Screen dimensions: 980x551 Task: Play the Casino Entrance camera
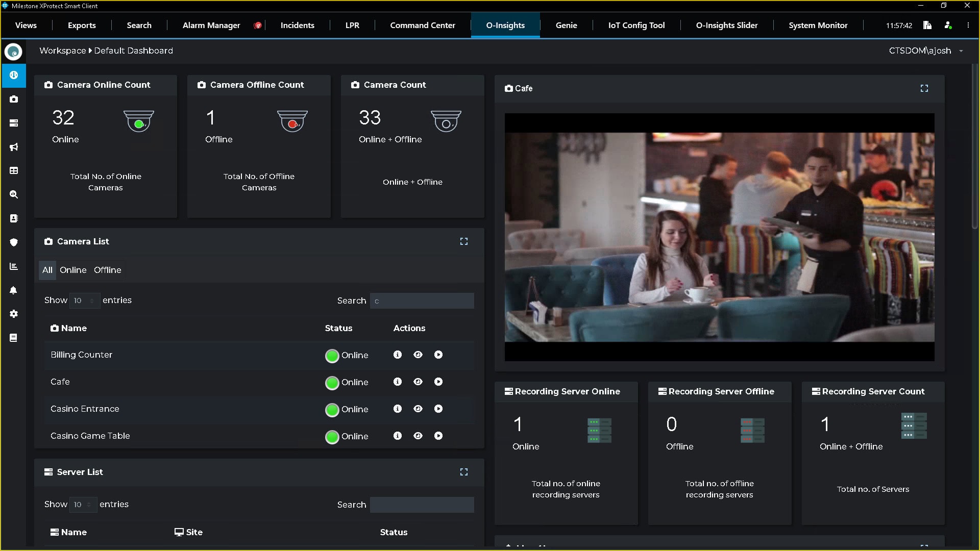[438, 409]
